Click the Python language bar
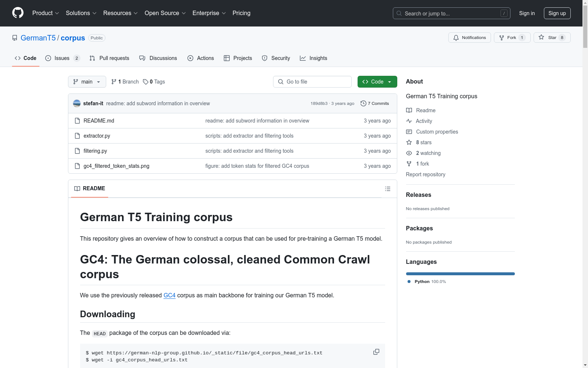 [x=460, y=274]
